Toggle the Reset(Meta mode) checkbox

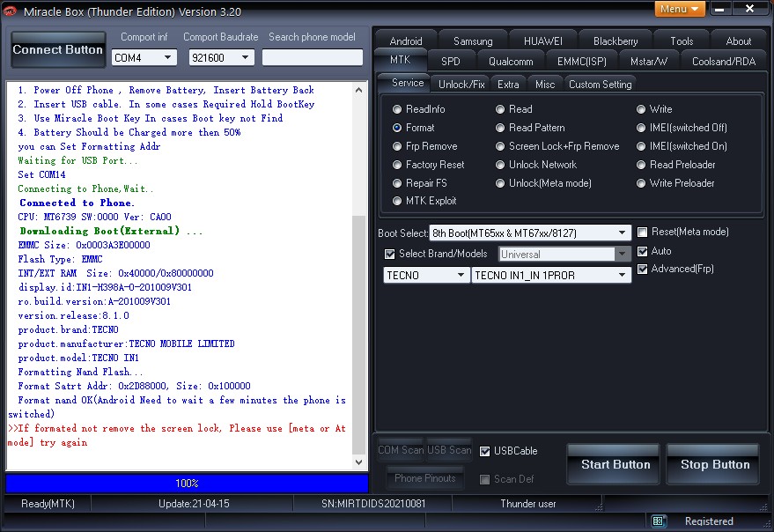coord(642,233)
